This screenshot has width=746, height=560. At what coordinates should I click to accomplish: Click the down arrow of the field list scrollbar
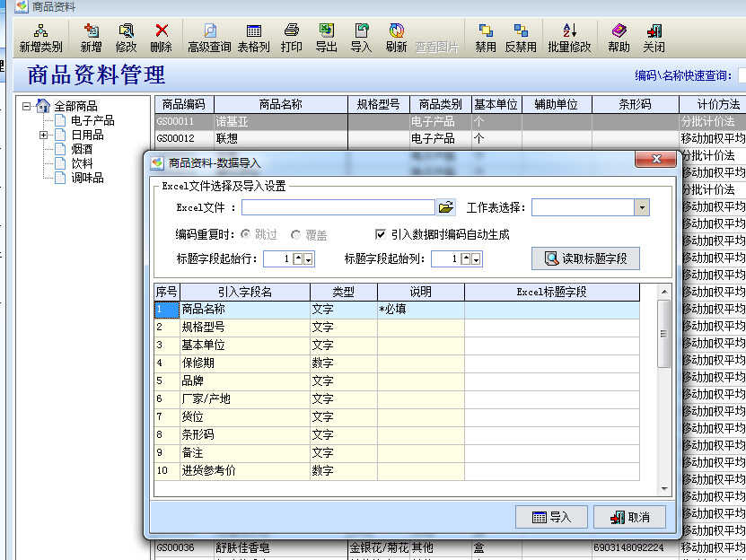coord(664,488)
